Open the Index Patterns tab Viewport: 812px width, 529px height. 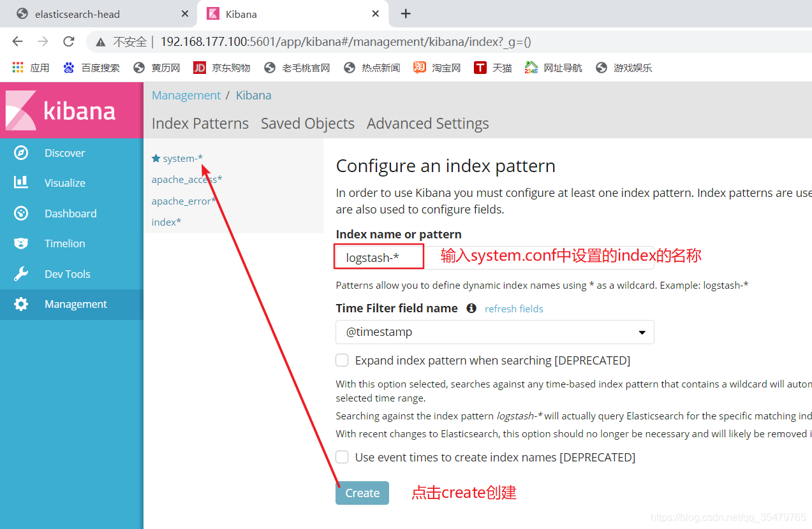pos(200,123)
